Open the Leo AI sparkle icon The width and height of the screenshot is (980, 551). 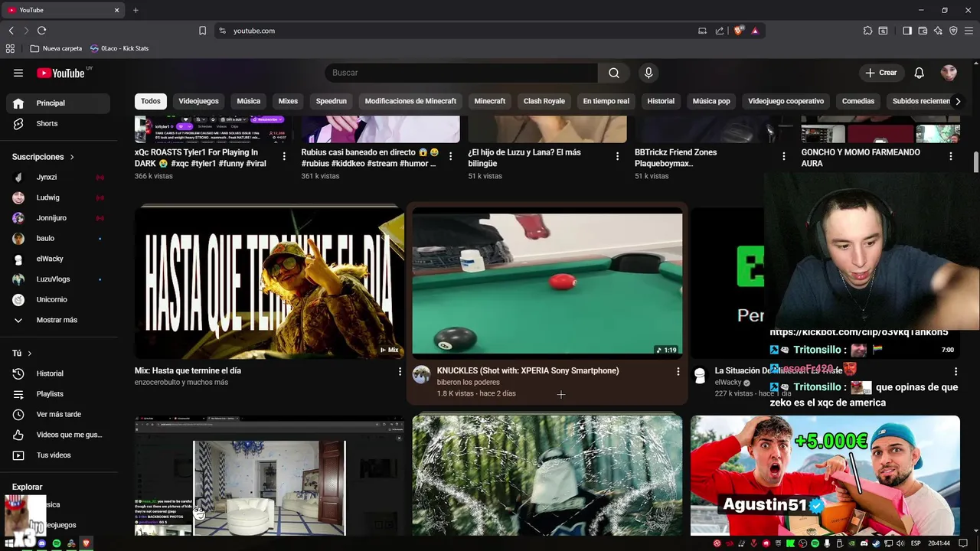pyautogui.click(x=938, y=31)
